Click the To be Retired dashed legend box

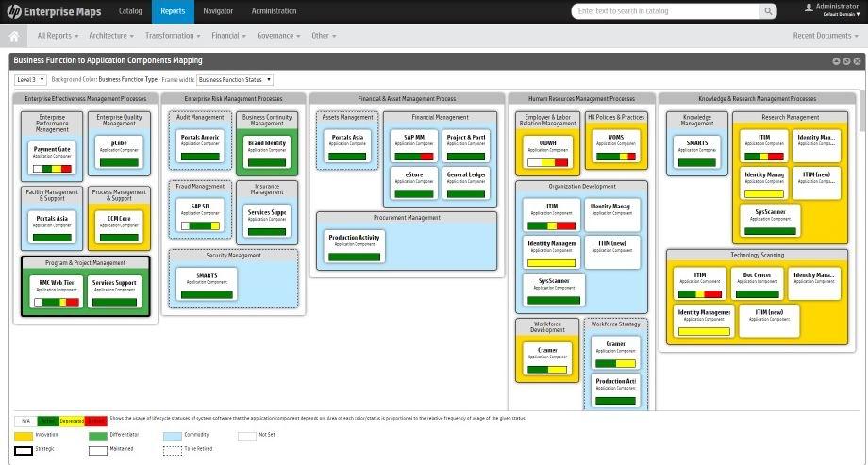coord(173,451)
